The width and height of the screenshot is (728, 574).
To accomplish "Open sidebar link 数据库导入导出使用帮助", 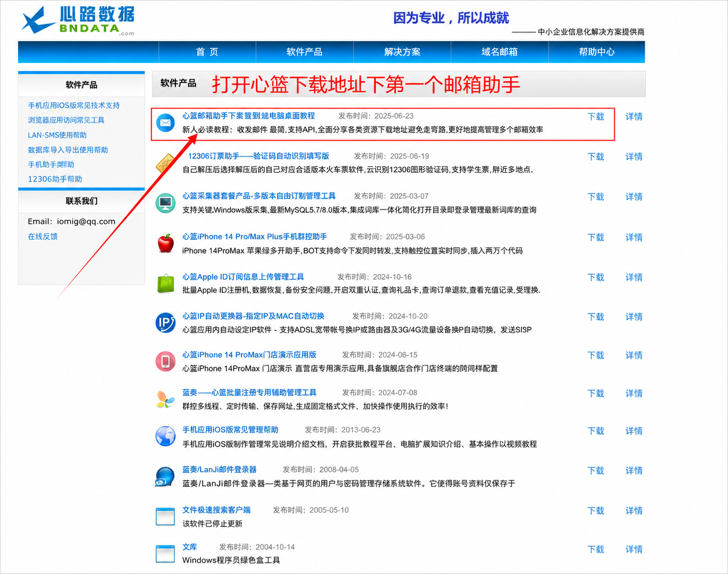I will click(68, 150).
